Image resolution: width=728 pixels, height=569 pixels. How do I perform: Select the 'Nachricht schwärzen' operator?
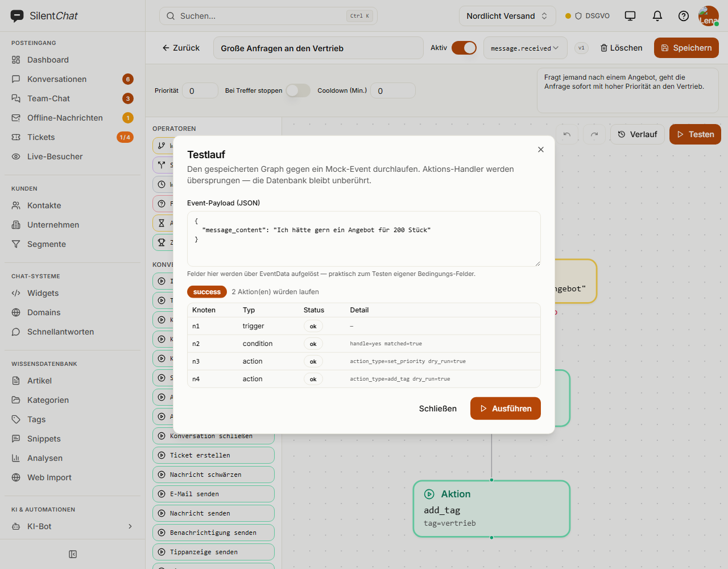point(213,475)
